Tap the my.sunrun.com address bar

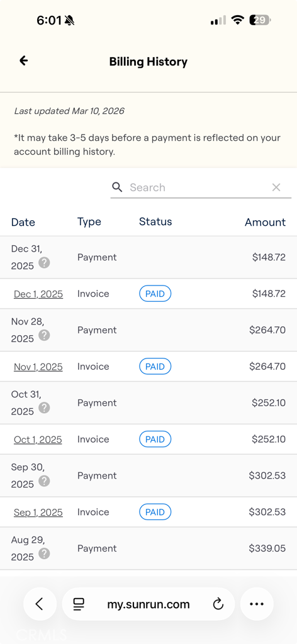148,604
